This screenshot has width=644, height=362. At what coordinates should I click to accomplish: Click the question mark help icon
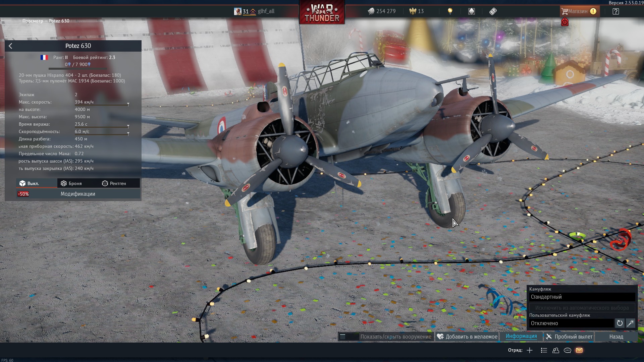coord(615,11)
